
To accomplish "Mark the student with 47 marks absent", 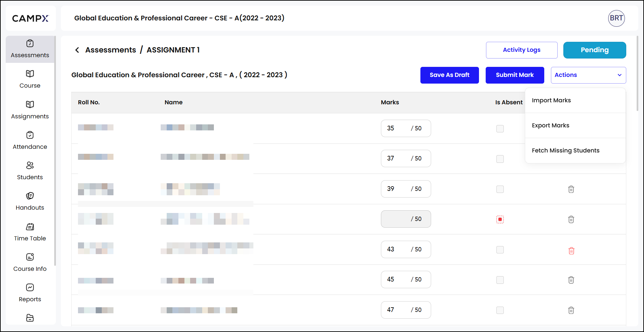I will (500, 310).
